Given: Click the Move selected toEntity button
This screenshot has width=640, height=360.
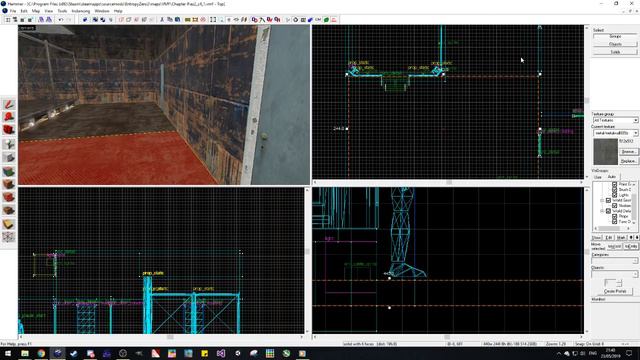Looking at the screenshot, I should point(631,247).
